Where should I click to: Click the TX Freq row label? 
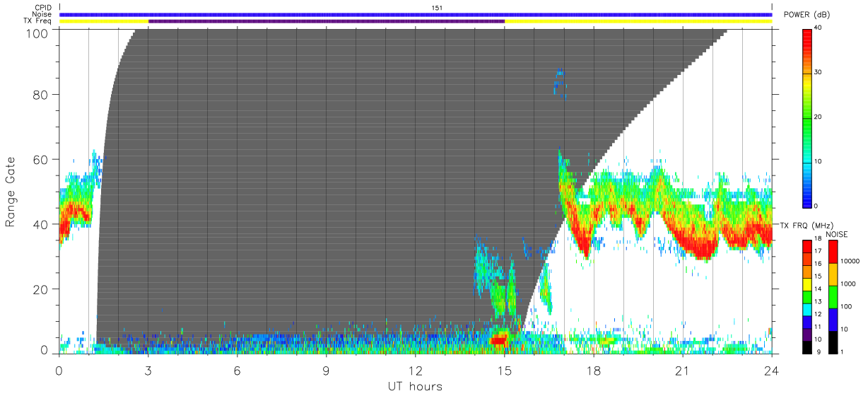pyautogui.click(x=38, y=21)
